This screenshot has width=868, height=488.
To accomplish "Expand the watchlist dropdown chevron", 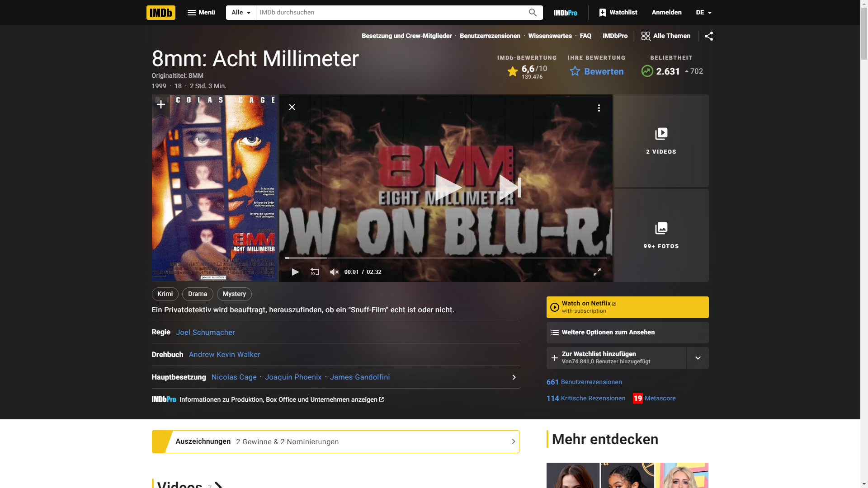I will pyautogui.click(x=698, y=358).
